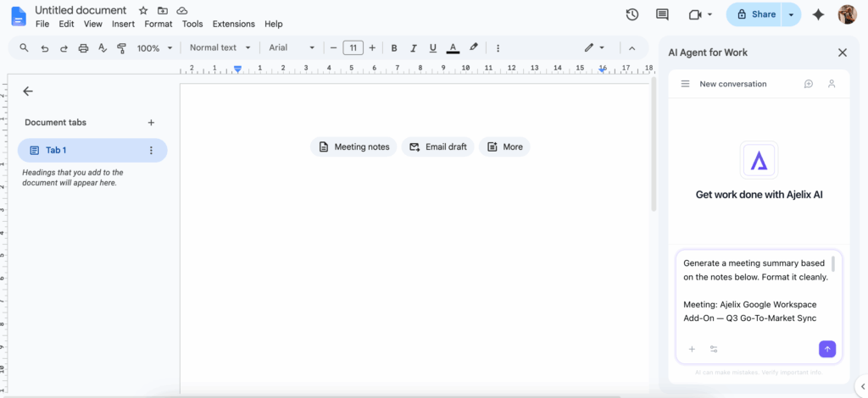Image resolution: width=868 pixels, height=398 pixels.
Task: Click the left indent ruler marker
Action: (237, 69)
